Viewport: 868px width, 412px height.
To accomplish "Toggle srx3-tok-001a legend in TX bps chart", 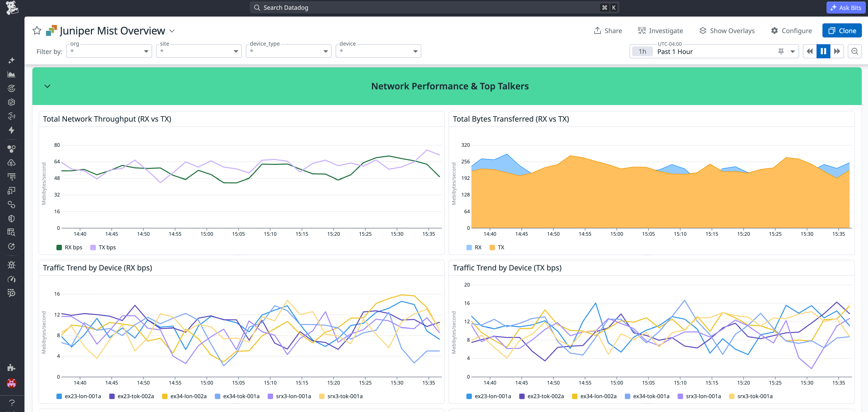I will click(751, 396).
